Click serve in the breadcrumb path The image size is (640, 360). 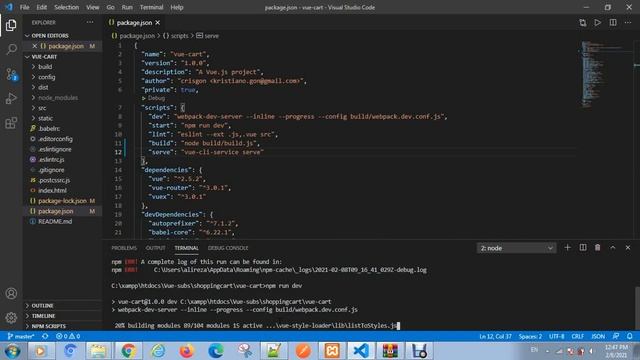tap(207, 36)
